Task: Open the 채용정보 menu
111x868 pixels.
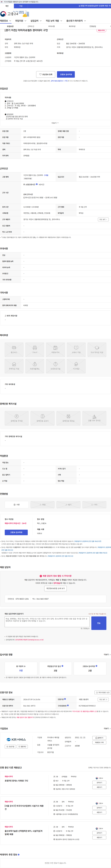Action: tap(5, 21)
